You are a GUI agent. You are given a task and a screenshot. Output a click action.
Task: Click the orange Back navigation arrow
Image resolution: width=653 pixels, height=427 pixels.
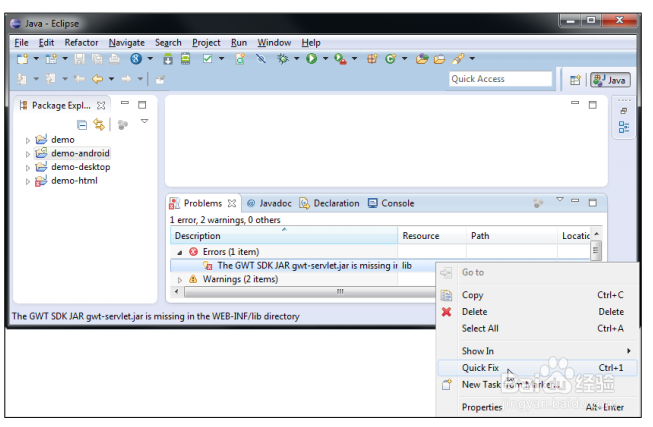point(97,78)
